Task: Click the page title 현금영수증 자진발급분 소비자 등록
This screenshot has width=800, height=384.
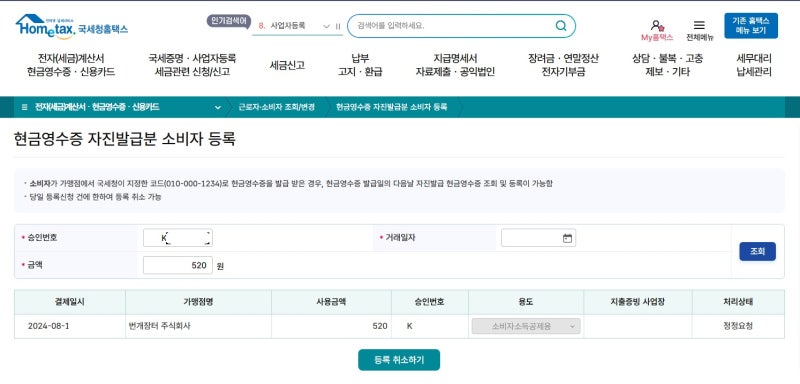Action: click(125, 139)
